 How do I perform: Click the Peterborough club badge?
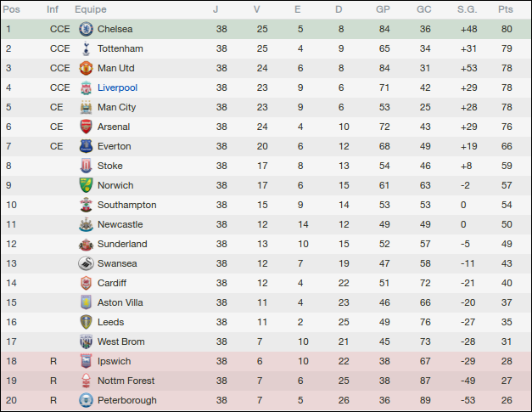[x=85, y=400]
